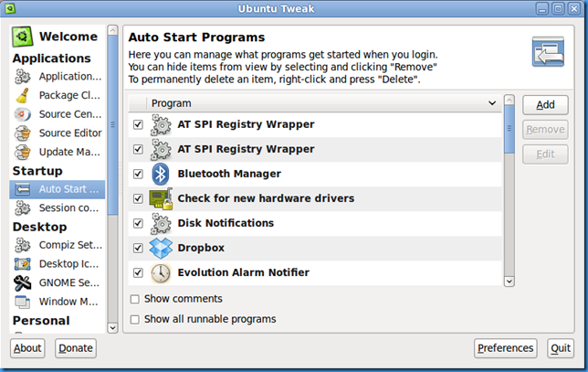Image resolution: width=588 pixels, height=372 pixels.
Task: Disable Disk Notifications checkbox
Action: [139, 223]
